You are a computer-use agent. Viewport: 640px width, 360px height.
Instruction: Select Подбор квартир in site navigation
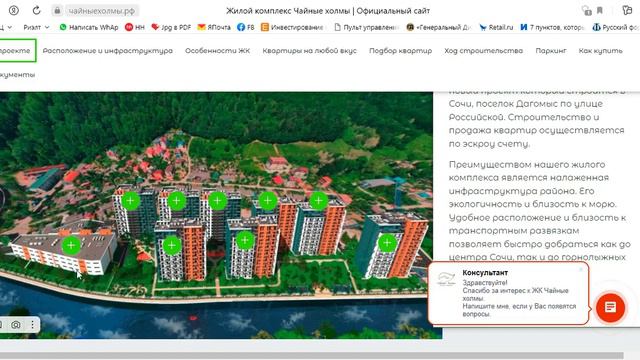tap(400, 51)
